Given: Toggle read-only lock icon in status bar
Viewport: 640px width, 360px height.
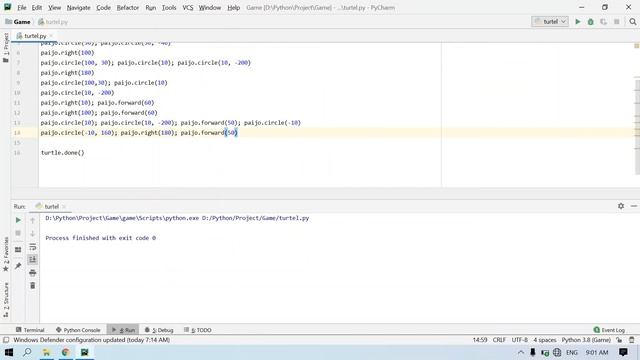Looking at the screenshot, I should click(x=619, y=340).
